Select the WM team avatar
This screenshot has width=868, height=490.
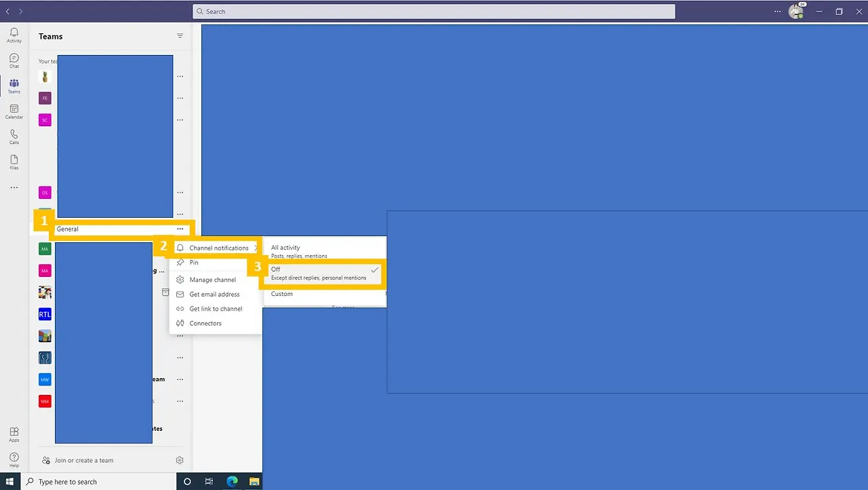(x=45, y=401)
